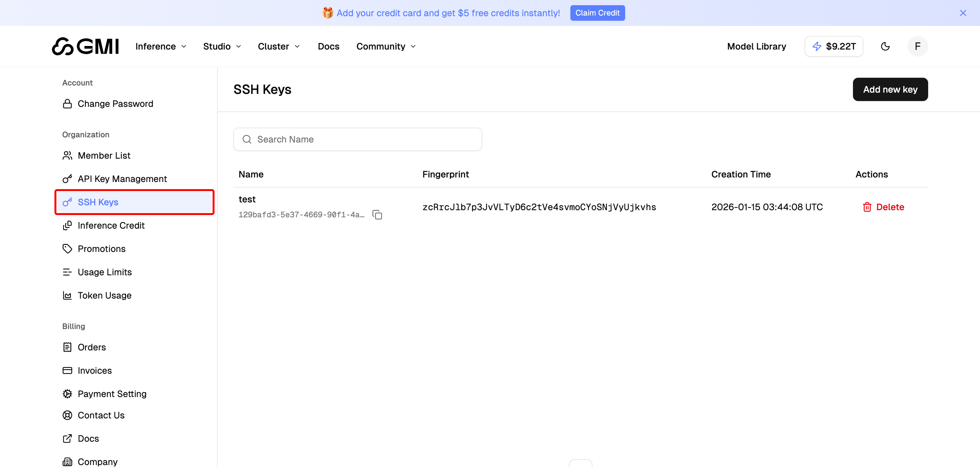980x467 pixels.
Task: Click the add credit card promo text
Action: click(448, 13)
